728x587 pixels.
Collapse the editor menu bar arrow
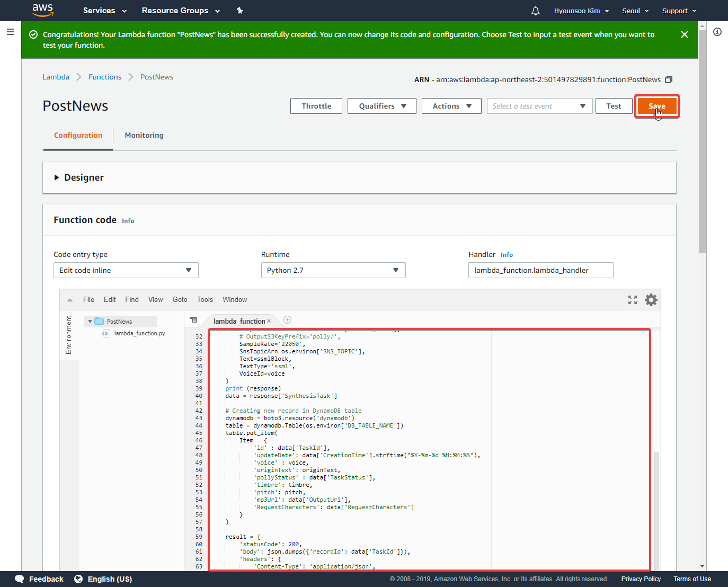(70, 300)
